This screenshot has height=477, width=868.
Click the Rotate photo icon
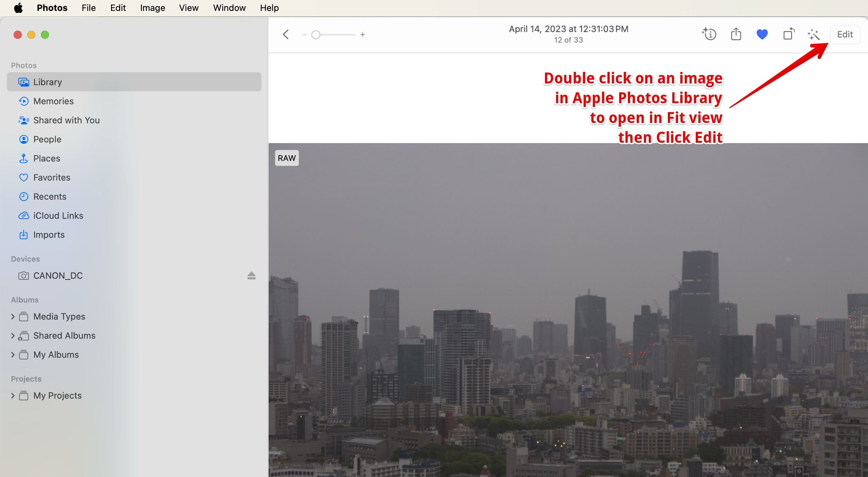tap(788, 34)
